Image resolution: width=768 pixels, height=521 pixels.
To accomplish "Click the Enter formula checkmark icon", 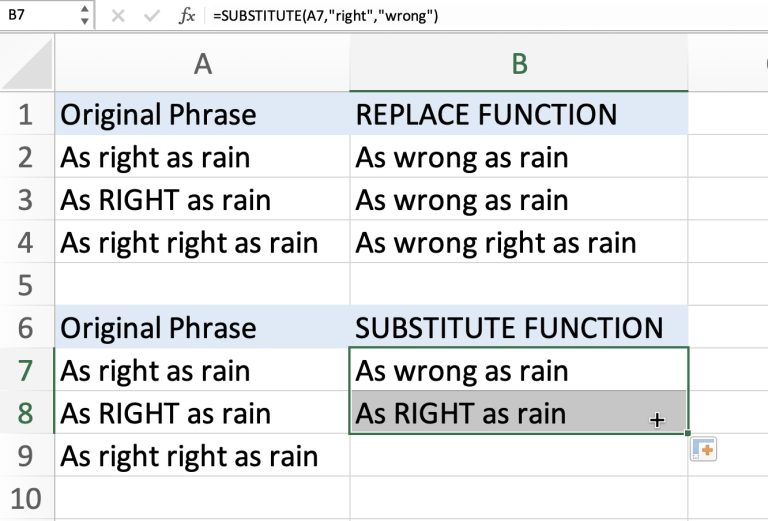I will tap(151, 16).
